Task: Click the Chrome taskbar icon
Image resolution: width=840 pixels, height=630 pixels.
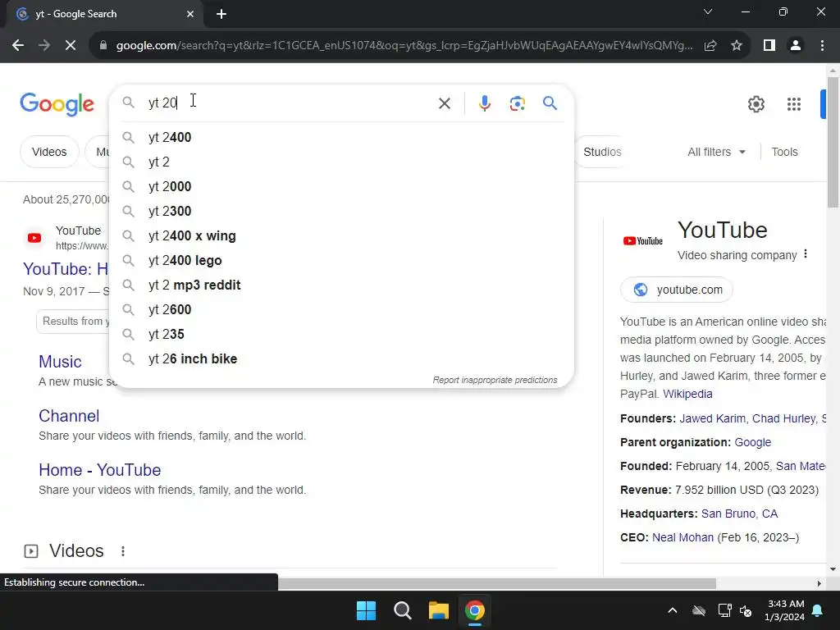Action: point(475,610)
